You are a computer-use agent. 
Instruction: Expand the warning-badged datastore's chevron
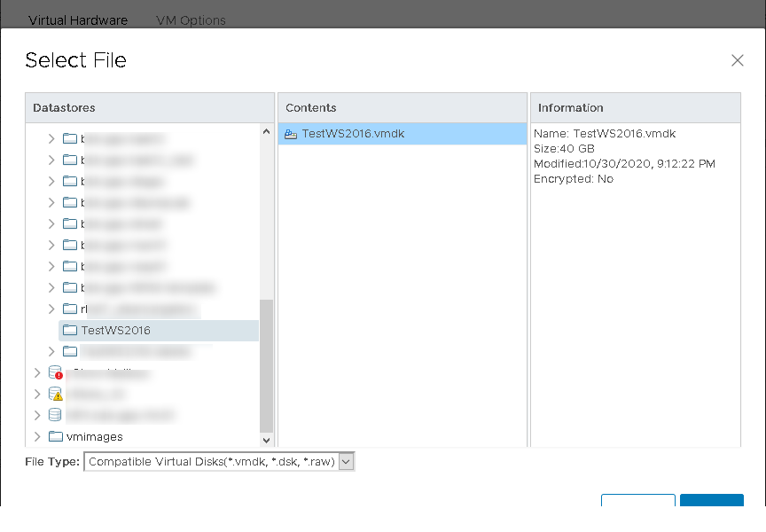point(36,394)
